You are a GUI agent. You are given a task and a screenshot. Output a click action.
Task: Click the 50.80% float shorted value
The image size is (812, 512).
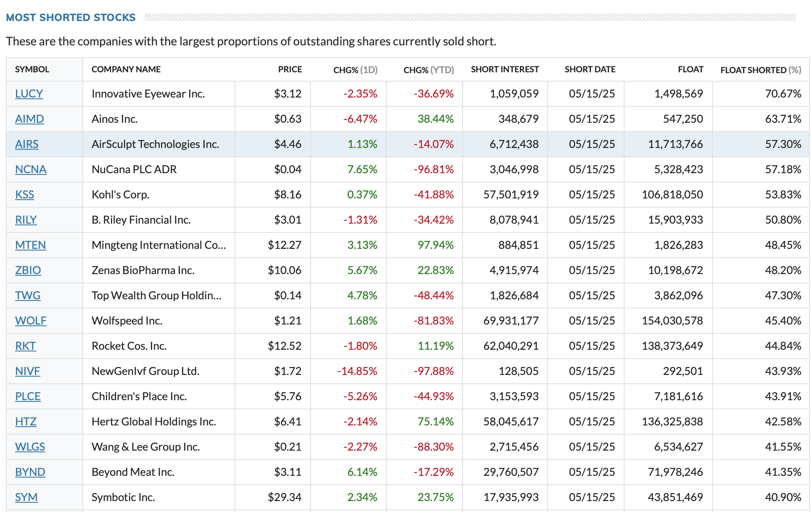pyautogui.click(x=783, y=220)
